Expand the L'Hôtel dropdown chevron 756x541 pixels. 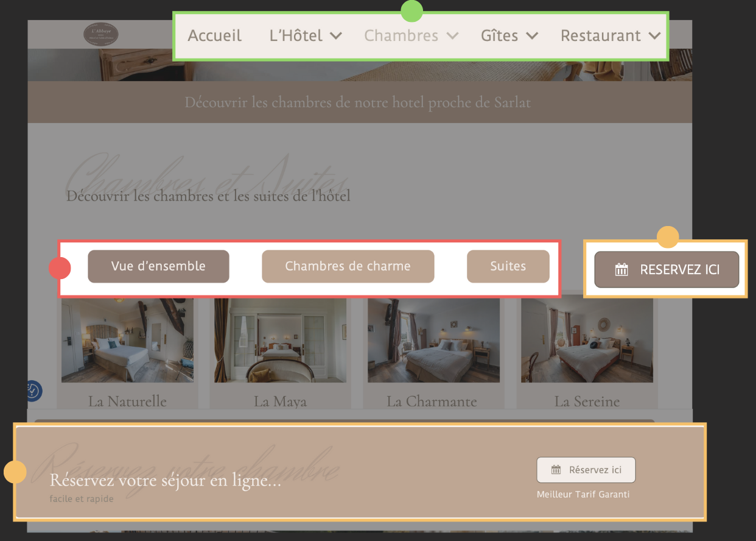[x=336, y=36]
